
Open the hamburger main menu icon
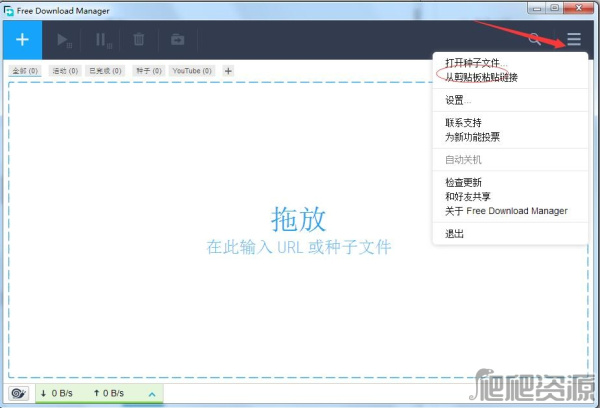point(574,39)
